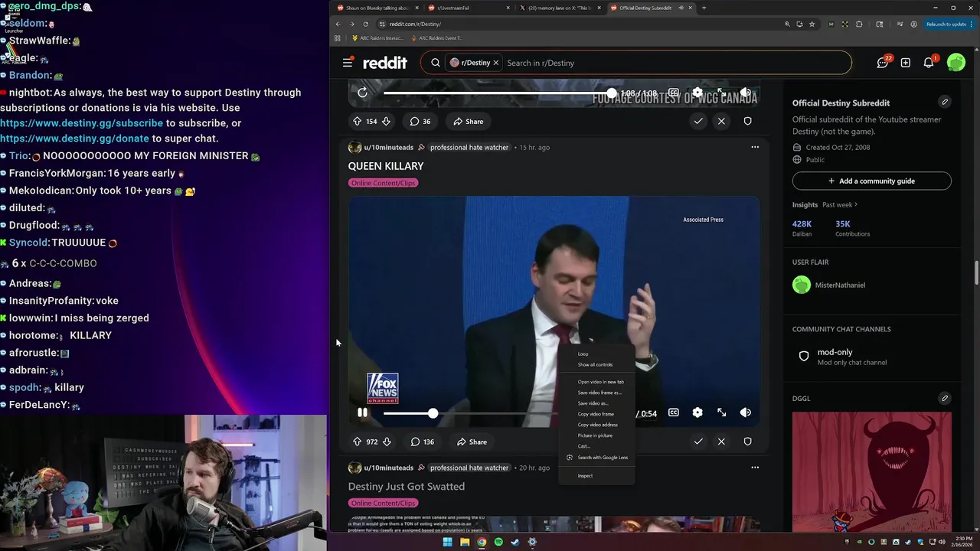This screenshot has width=980, height=551.
Task: Open Reddit notifications bell
Action: (x=929, y=63)
